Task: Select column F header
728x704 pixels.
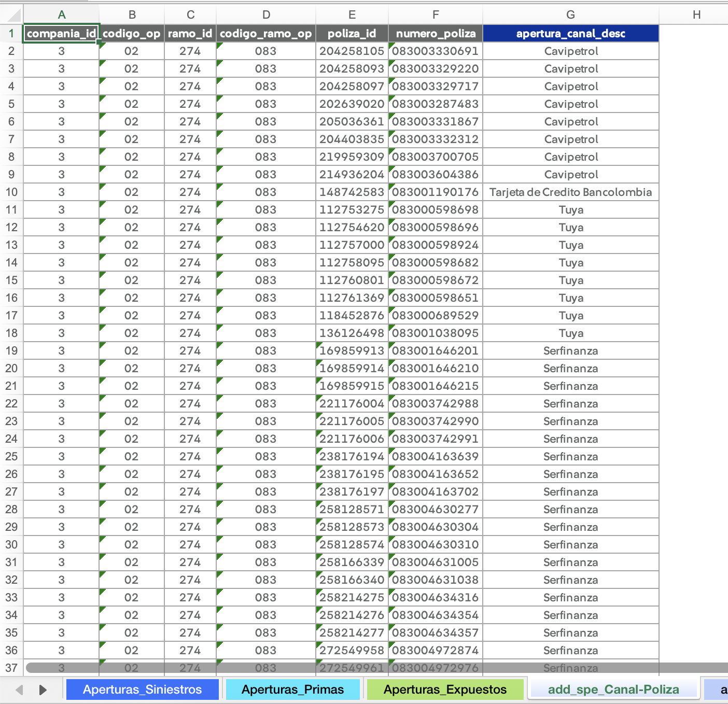Action: click(436, 15)
